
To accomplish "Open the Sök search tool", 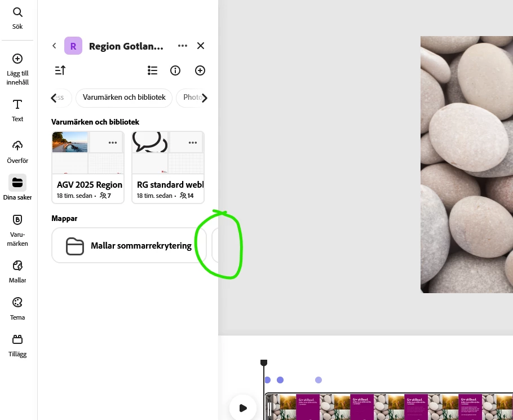I will click(x=17, y=18).
